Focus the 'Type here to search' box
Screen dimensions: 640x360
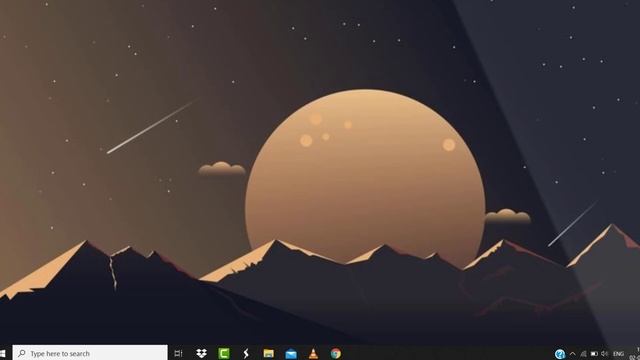pos(90,353)
